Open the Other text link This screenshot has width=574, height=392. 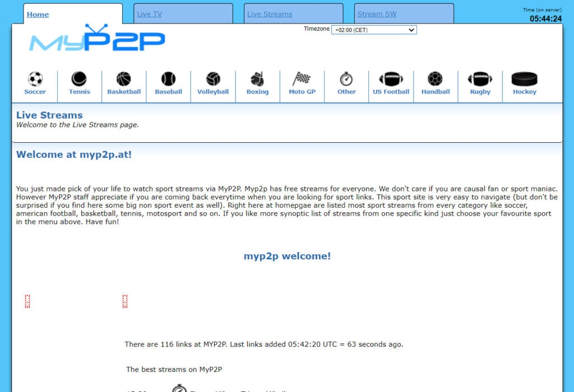(x=346, y=92)
